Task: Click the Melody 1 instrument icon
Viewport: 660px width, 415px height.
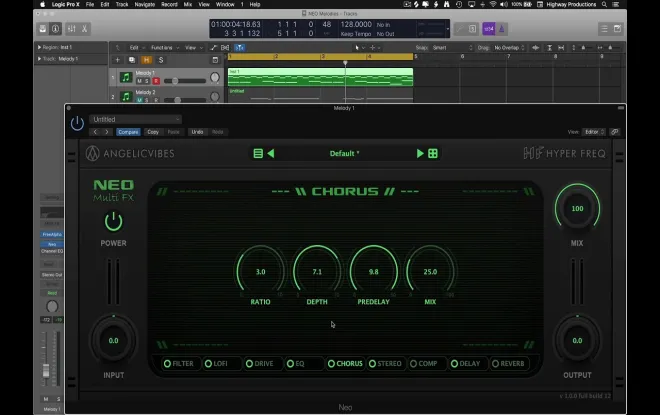Action: [126, 77]
